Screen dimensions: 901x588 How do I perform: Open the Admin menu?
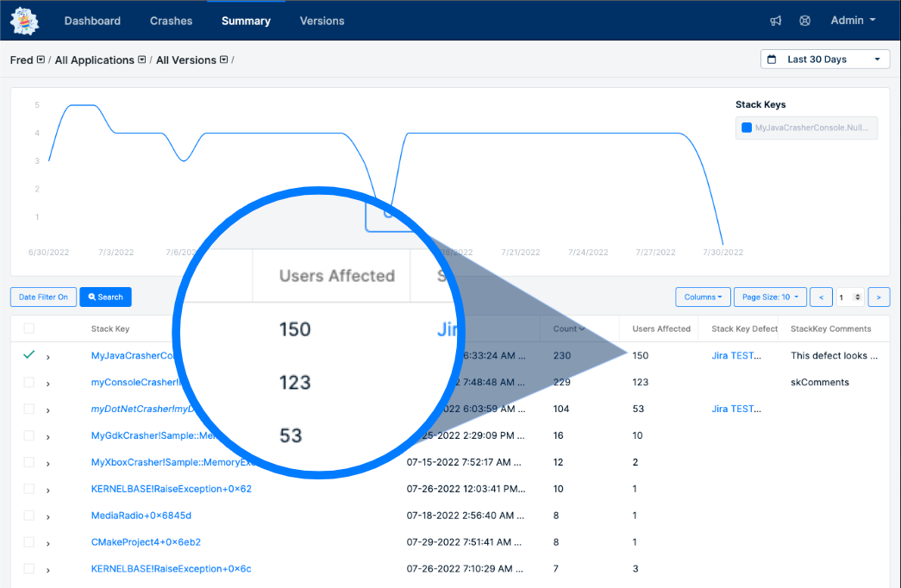[x=852, y=20]
